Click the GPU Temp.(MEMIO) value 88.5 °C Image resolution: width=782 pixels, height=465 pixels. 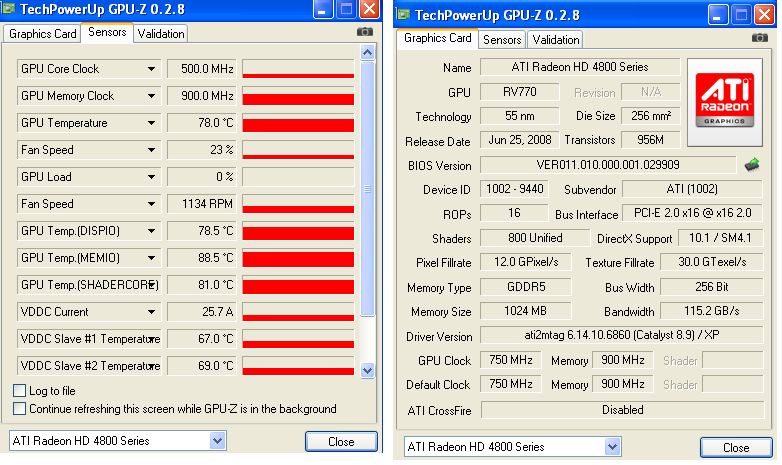[201, 257]
